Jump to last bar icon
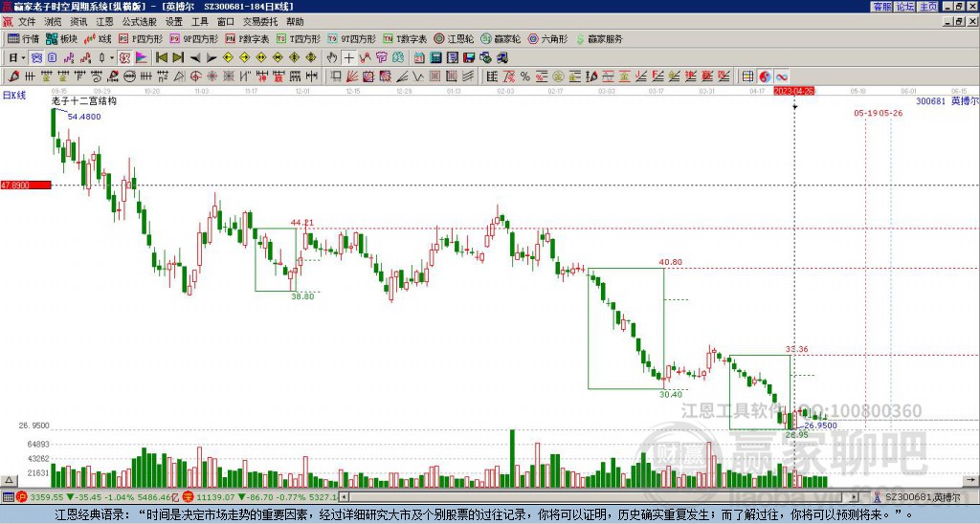The height and width of the screenshot is (524, 980). coord(178,58)
